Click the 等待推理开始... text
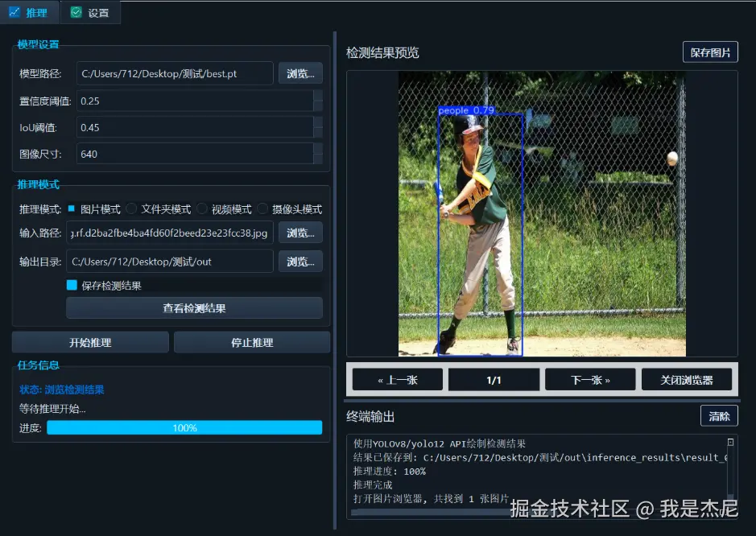The height and width of the screenshot is (536, 756). tap(52, 409)
